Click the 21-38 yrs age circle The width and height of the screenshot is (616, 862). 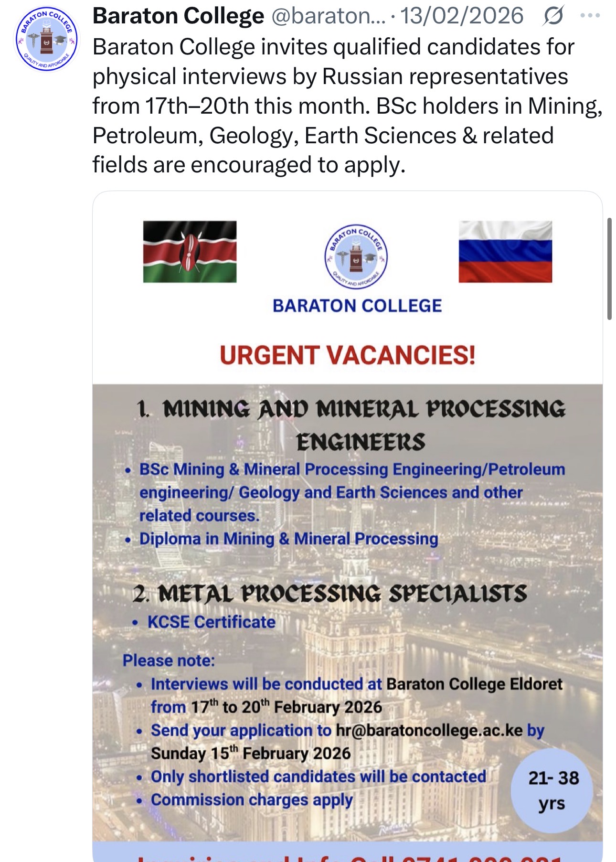point(552,790)
